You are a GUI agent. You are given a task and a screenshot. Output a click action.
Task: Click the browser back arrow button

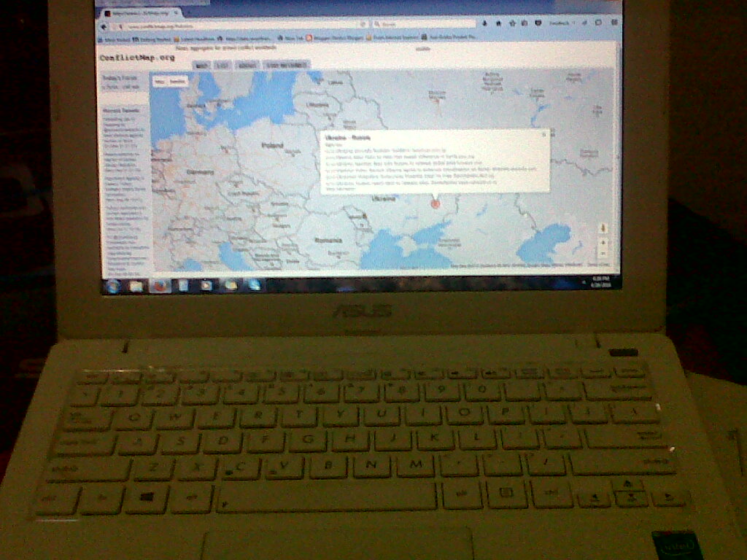click(104, 27)
